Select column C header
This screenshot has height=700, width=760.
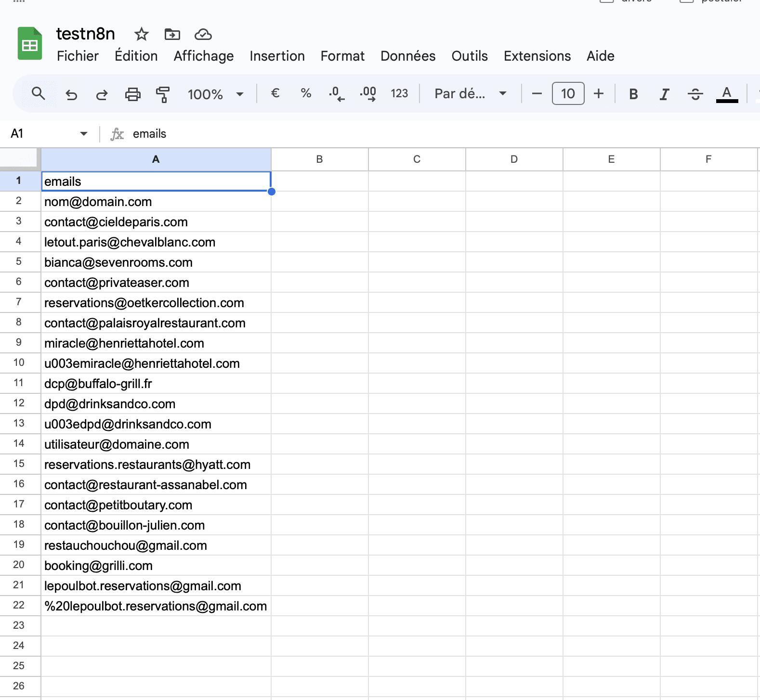pyautogui.click(x=417, y=159)
